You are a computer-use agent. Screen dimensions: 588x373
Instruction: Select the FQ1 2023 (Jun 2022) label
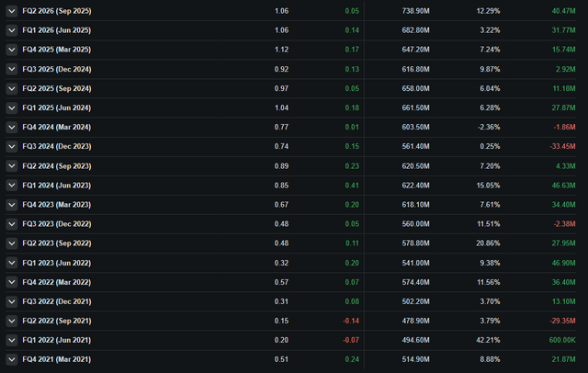pos(57,263)
